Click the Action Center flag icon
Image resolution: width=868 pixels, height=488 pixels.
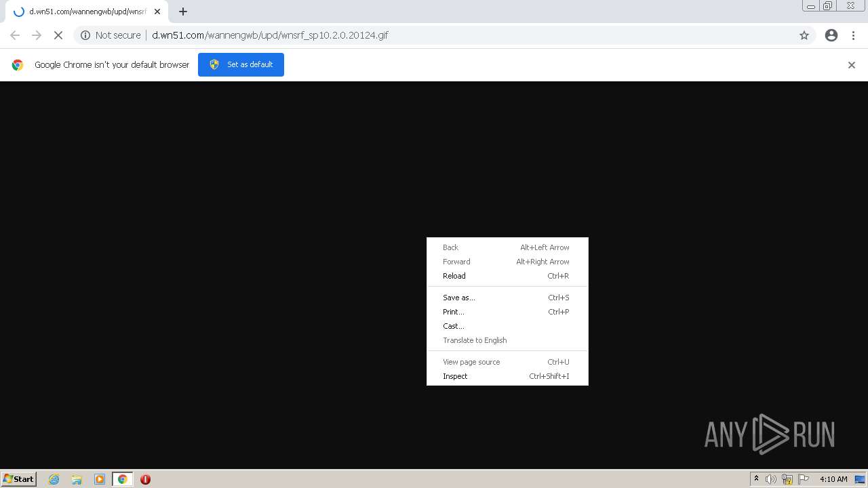point(804,479)
